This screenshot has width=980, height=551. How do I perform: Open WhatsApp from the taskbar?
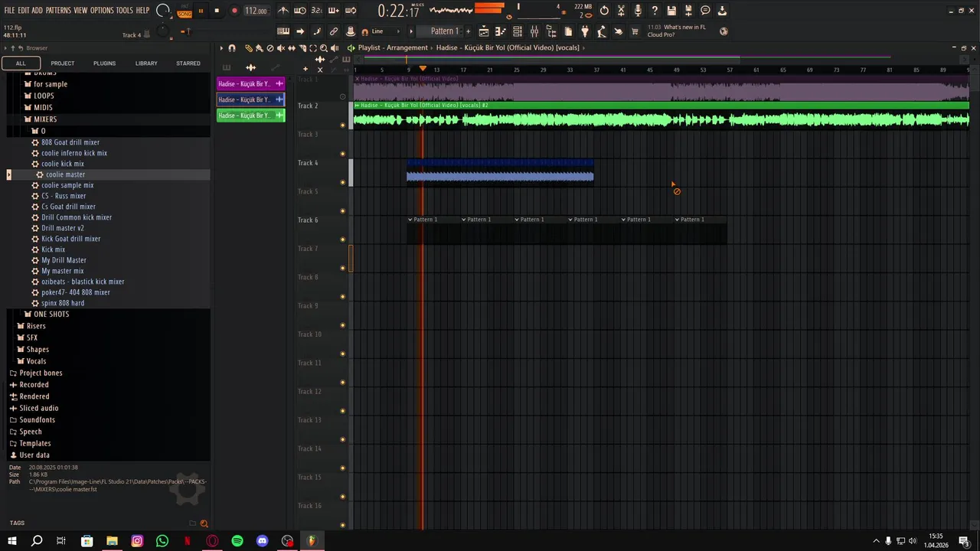(162, 541)
